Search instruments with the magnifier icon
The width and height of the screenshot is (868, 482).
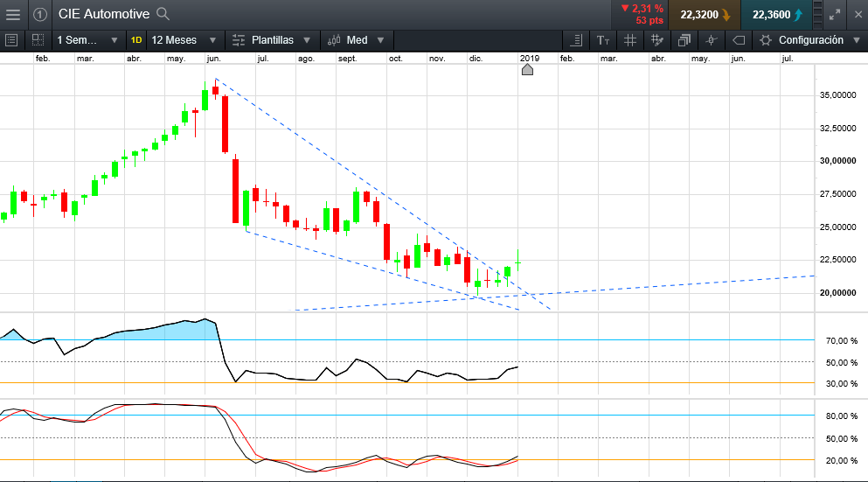tap(163, 13)
